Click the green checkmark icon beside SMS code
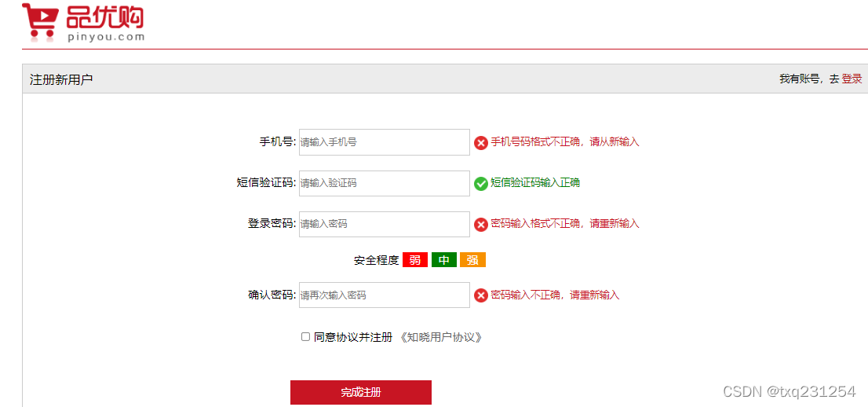This screenshot has width=868, height=407. (481, 184)
